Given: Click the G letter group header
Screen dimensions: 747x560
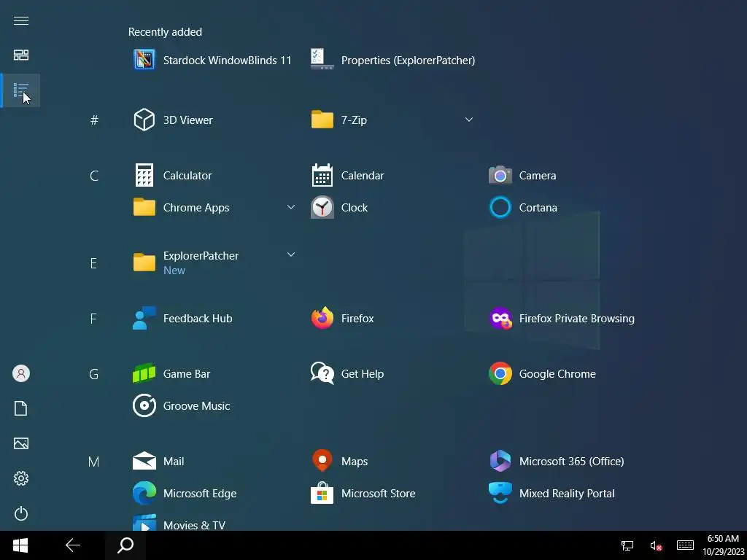Looking at the screenshot, I should coord(94,374).
